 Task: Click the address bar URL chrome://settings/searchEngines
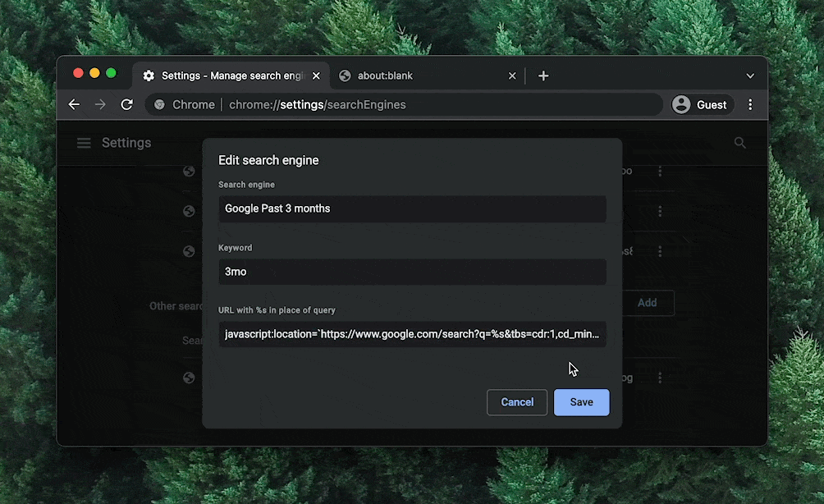pyautogui.click(x=318, y=104)
